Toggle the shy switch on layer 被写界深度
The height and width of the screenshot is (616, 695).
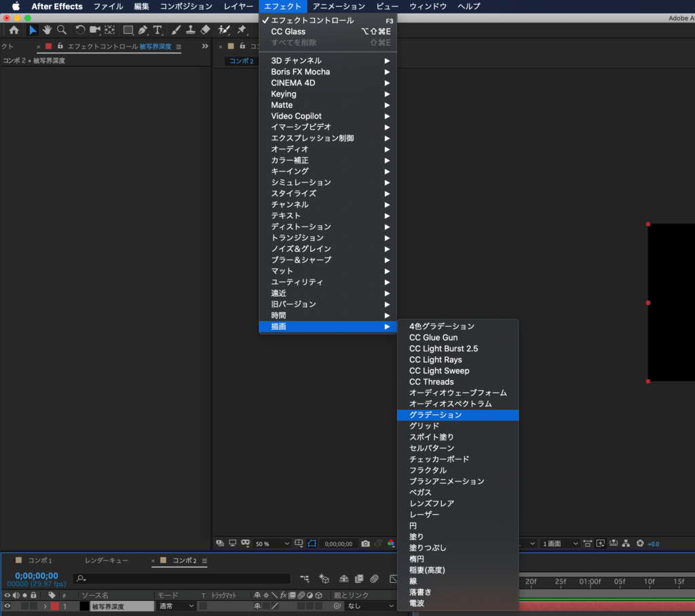click(x=257, y=606)
